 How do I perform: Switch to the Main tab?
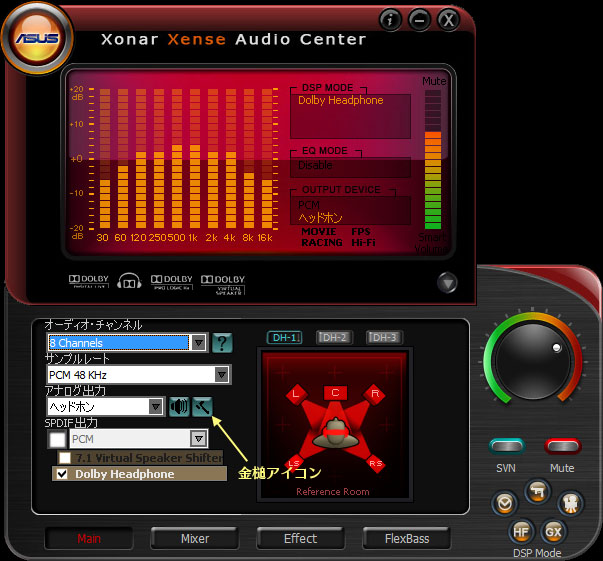coord(89,538)
